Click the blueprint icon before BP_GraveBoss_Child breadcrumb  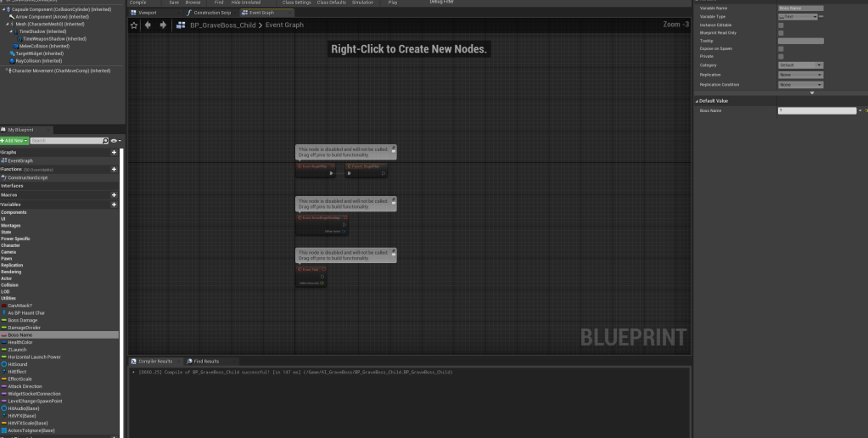182,25
